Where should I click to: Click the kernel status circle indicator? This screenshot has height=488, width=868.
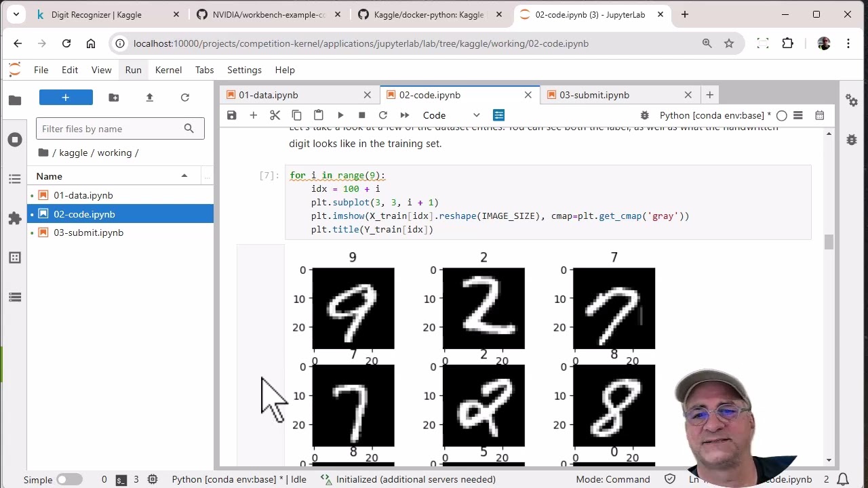782,115
